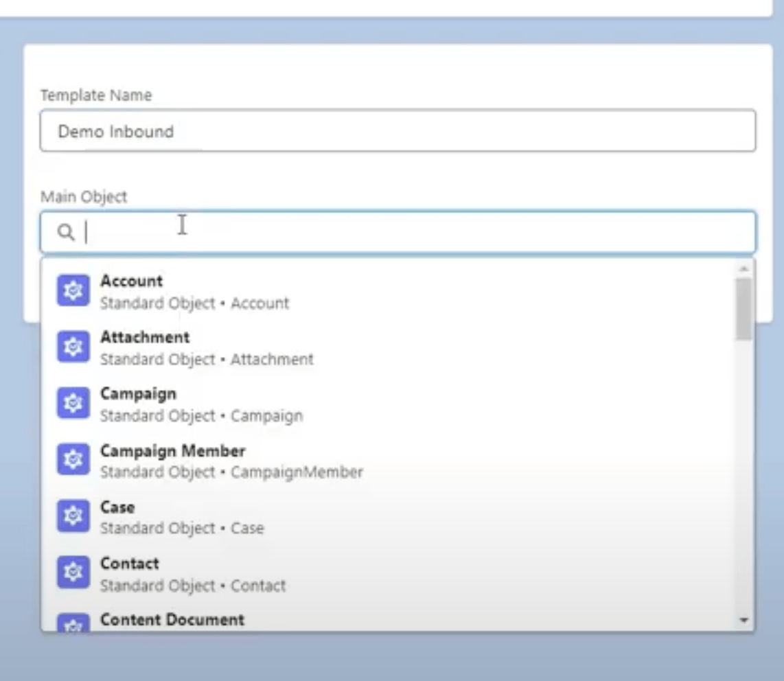Click into the Main Object search box
784x681 pixels.
[x=397, y=233]
